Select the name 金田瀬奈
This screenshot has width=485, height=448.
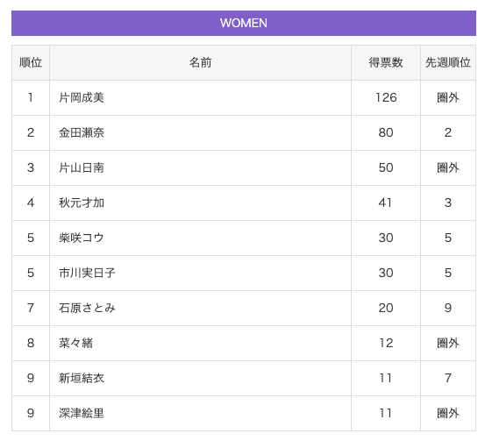(82, 132)
